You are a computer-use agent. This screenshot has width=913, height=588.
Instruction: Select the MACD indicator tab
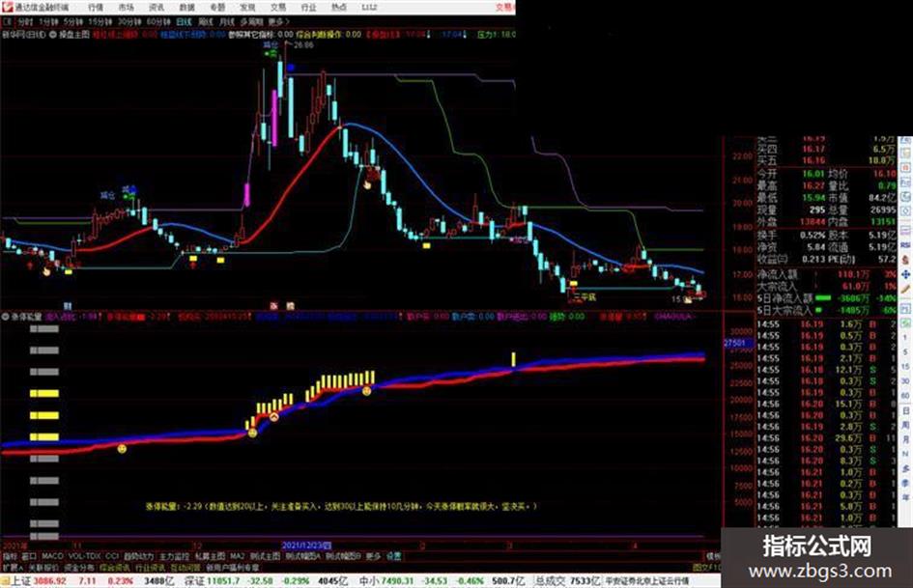click(x=52, y=556)
